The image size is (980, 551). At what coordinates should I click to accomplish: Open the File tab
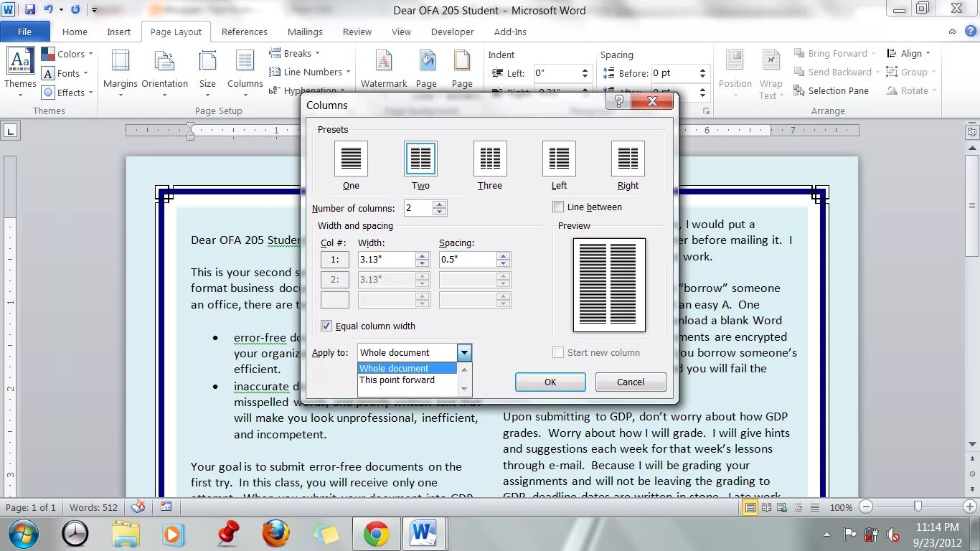(24, 32)
